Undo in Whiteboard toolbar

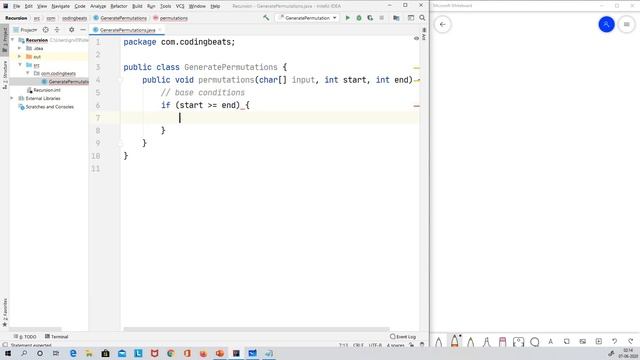click(614, 341)
